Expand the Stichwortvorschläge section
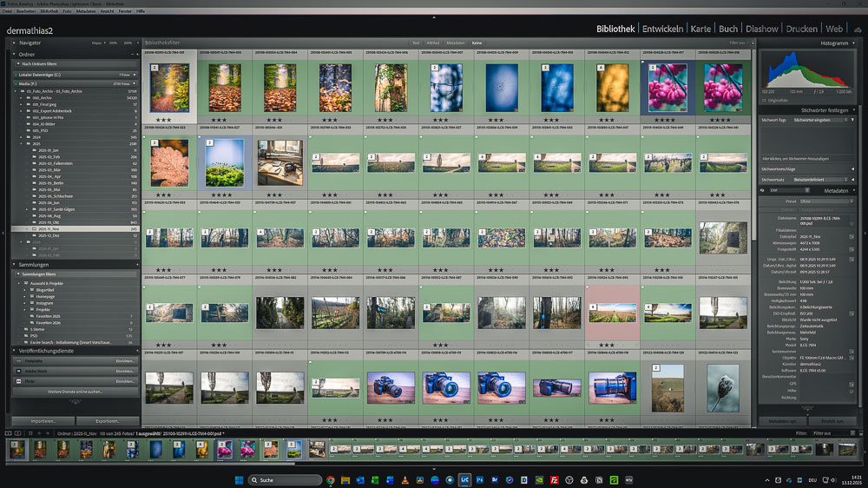 tap(852, 169)
